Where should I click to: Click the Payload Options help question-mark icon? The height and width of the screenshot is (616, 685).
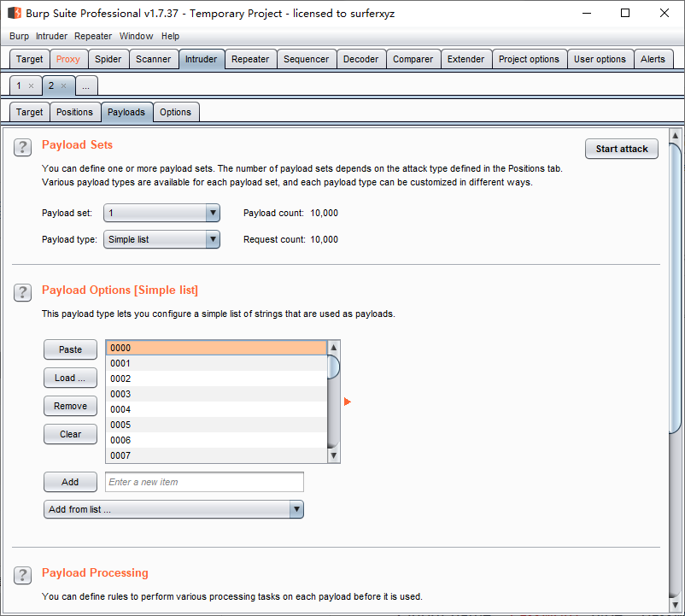click(23, 293)
